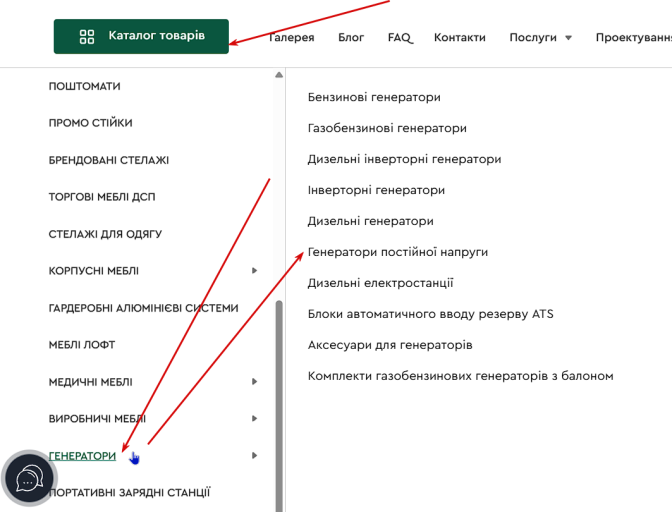
Task: Open Газобензинові генератори subcategory
Action: click(x=387, y=128)
